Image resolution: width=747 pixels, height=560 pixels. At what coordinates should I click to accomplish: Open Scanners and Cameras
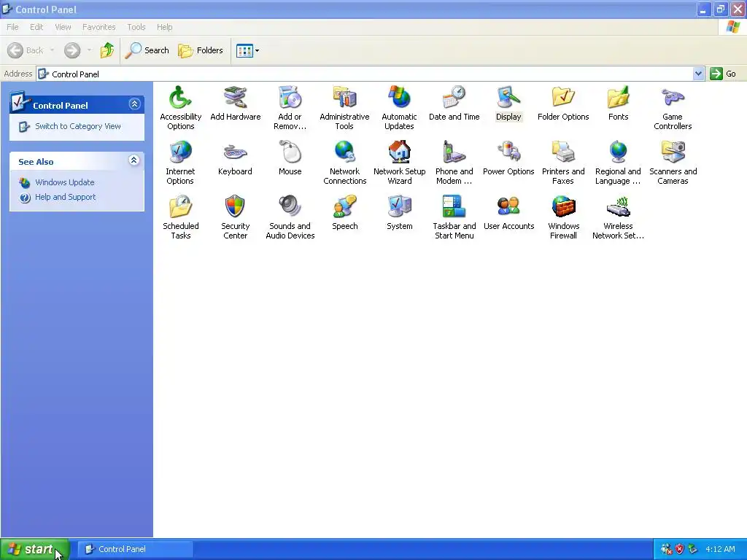click(x=673, y=163)
